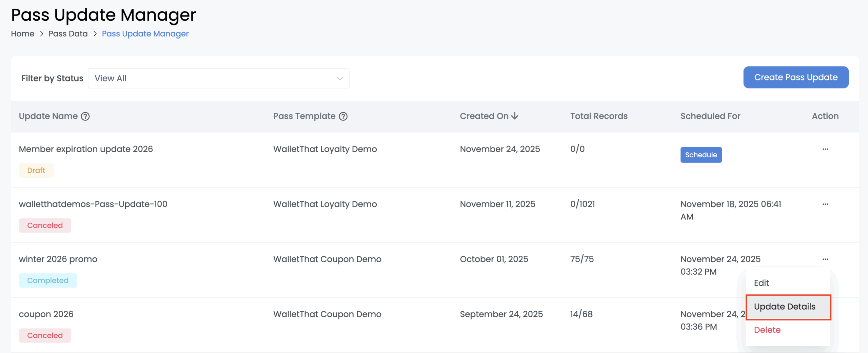Select Update Details from the context menu

tap(785, 307)
